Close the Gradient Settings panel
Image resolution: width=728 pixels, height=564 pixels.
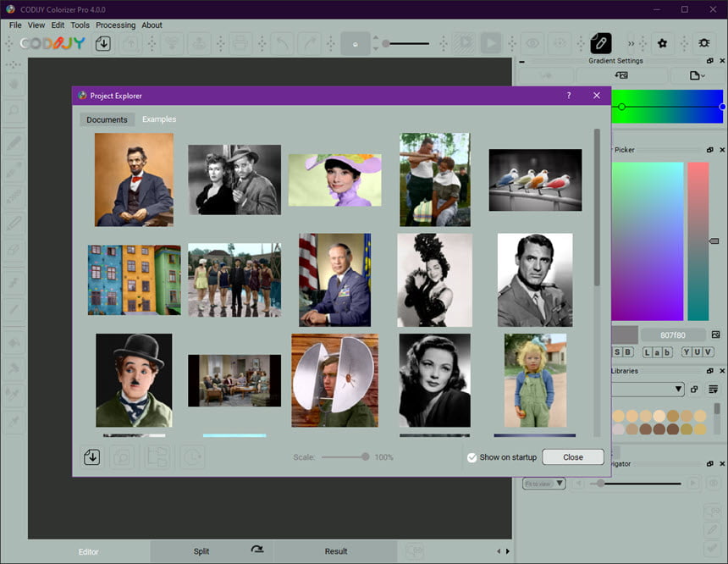tap(722, 61)
